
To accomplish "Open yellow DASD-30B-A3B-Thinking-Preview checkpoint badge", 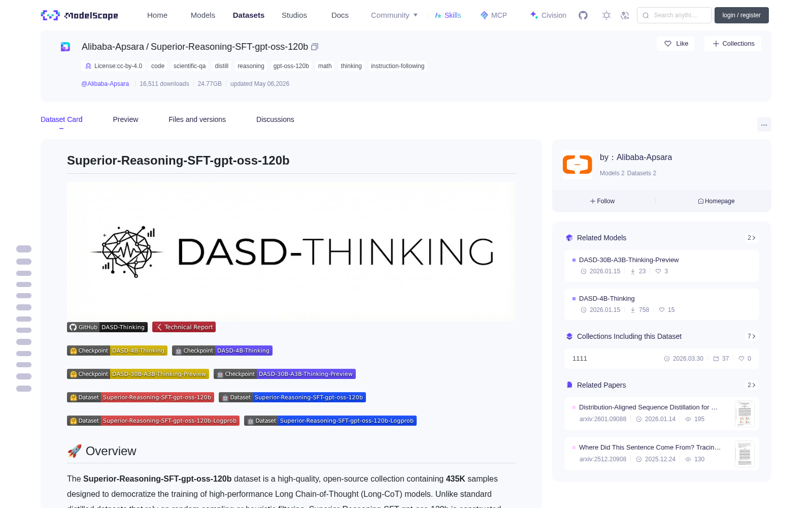I will tap(138, 374).
